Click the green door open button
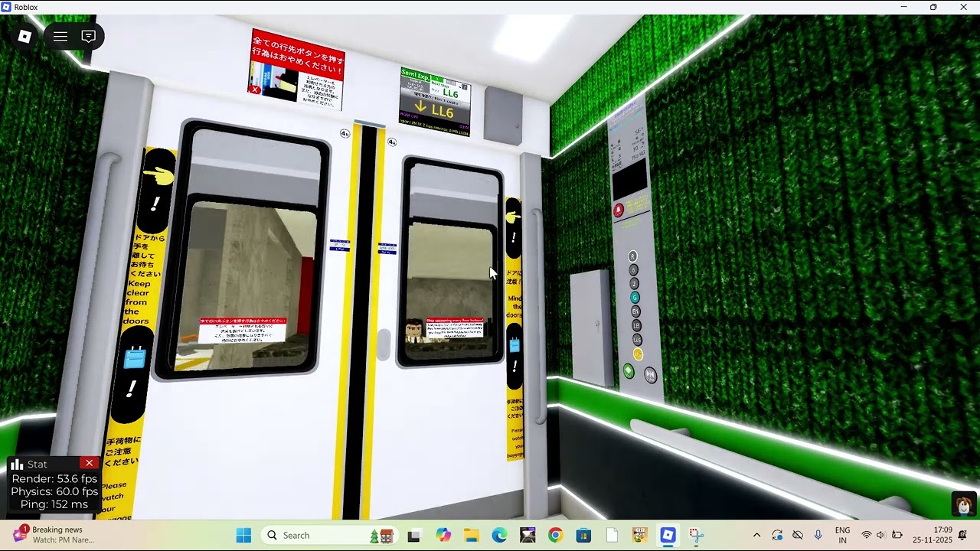The height and width of the screenshot is (551, 980). [629, 371]
